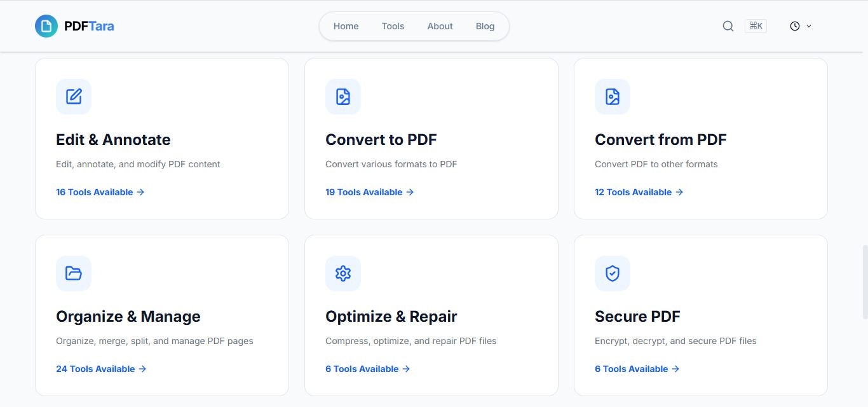The height and width of the screenshot is (407, 868).
Task: Expand the dropdown next to the clock icon
Action: click(808, 26)
